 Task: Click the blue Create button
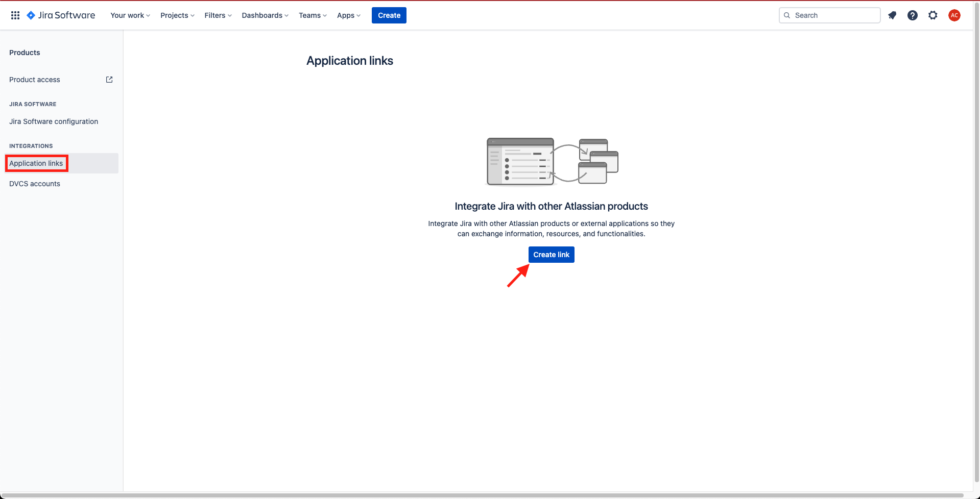[x=389, y=15]
